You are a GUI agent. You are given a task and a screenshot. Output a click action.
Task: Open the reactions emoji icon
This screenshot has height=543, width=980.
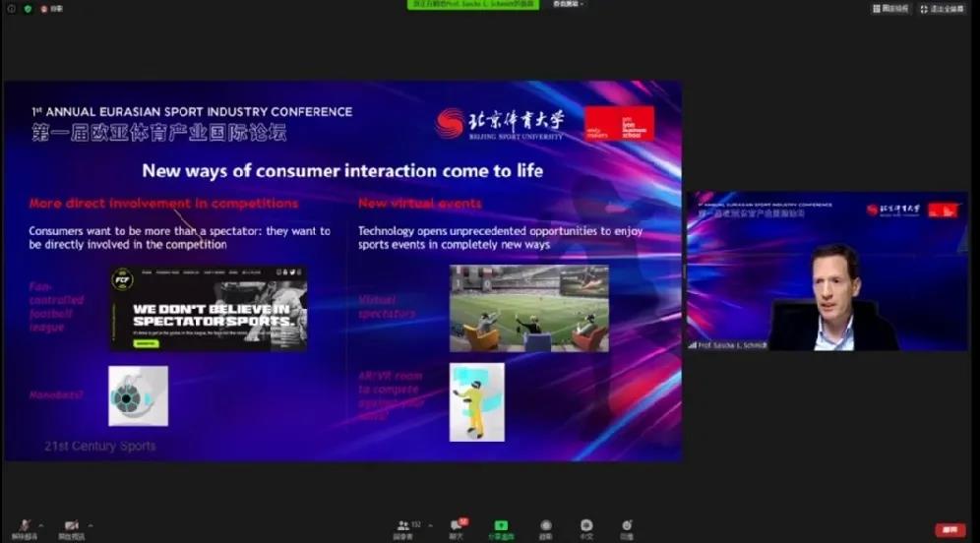tap(627, 527)
